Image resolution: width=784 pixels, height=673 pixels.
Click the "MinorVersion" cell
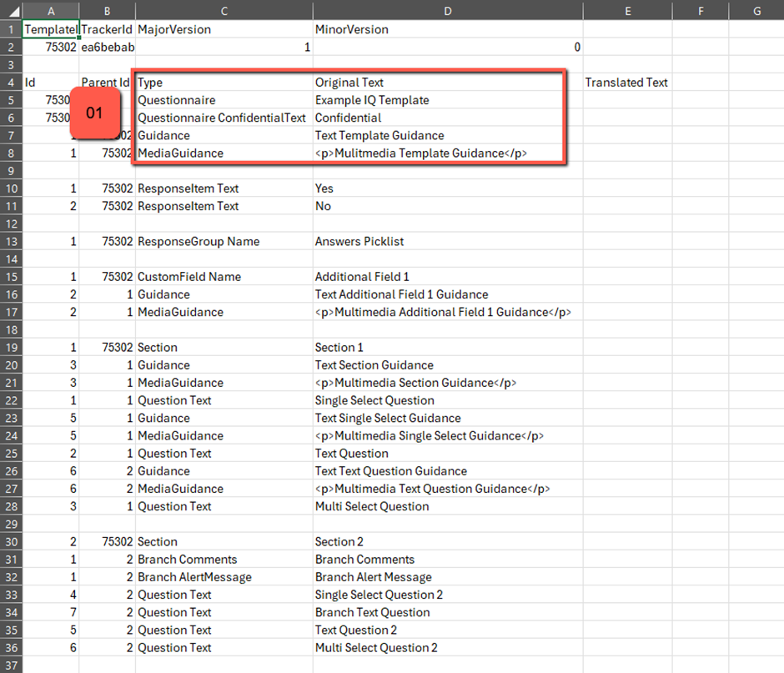352,29
